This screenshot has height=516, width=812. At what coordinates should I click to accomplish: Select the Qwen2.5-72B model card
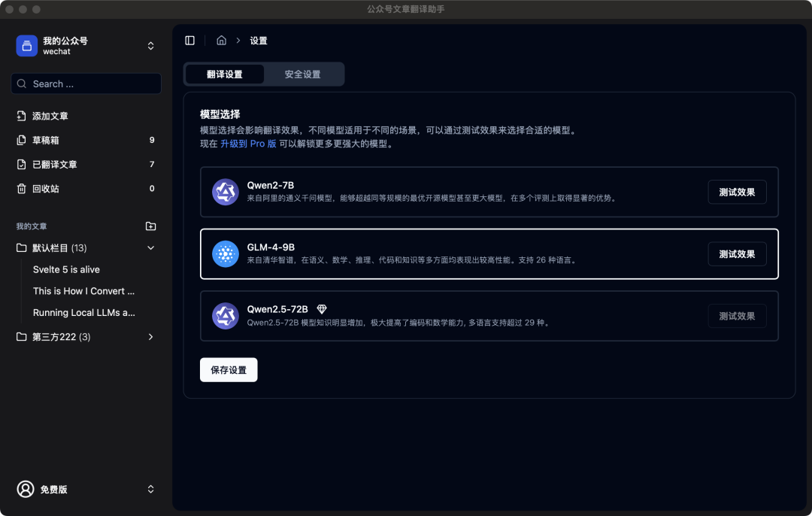[x=489, y=315]
